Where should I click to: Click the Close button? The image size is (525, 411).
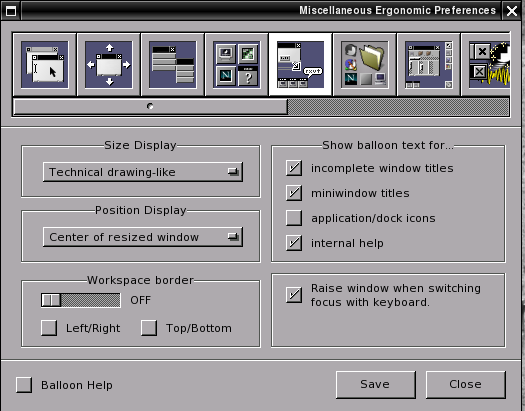(x=466, y=385)
